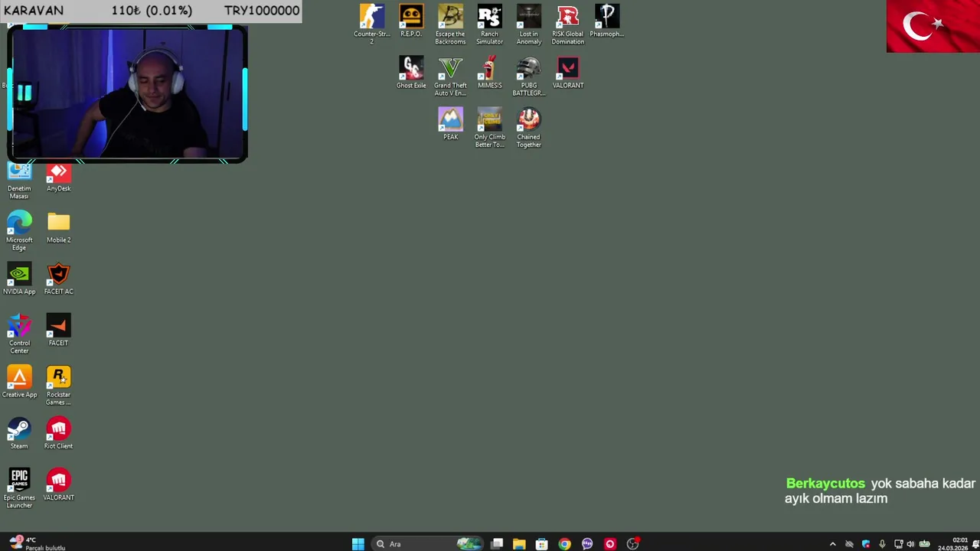Select the AnyDesk desktop icon
The width and height of the screenshot is (980, 551).
(x=58, y=178)
